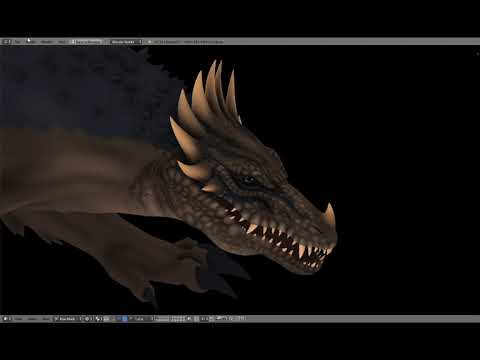The width and height of the screenshot is (480, 360).
Task: Click the Blender logo icon in info header
Action: [x=150, y=42]
